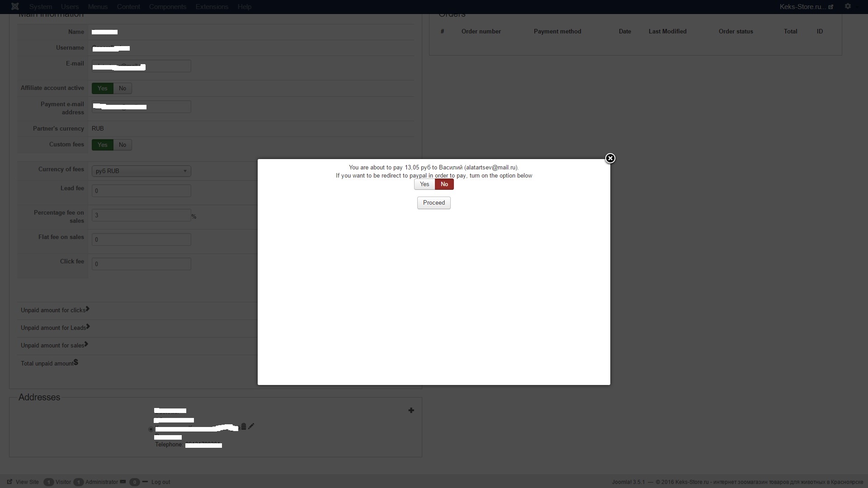This screenshot has height=488, width=868.
Task: Open the Components menu
Action: click(x=167, y=7)
